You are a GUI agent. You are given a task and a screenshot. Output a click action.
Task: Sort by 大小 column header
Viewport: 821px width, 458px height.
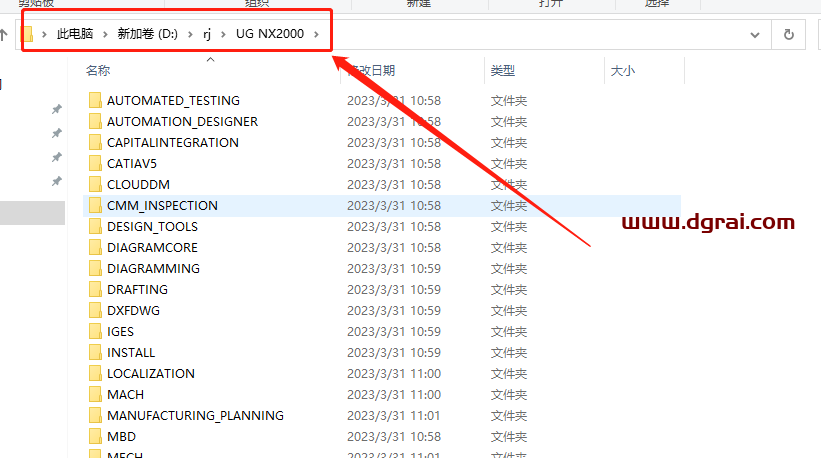coord(623,71)
